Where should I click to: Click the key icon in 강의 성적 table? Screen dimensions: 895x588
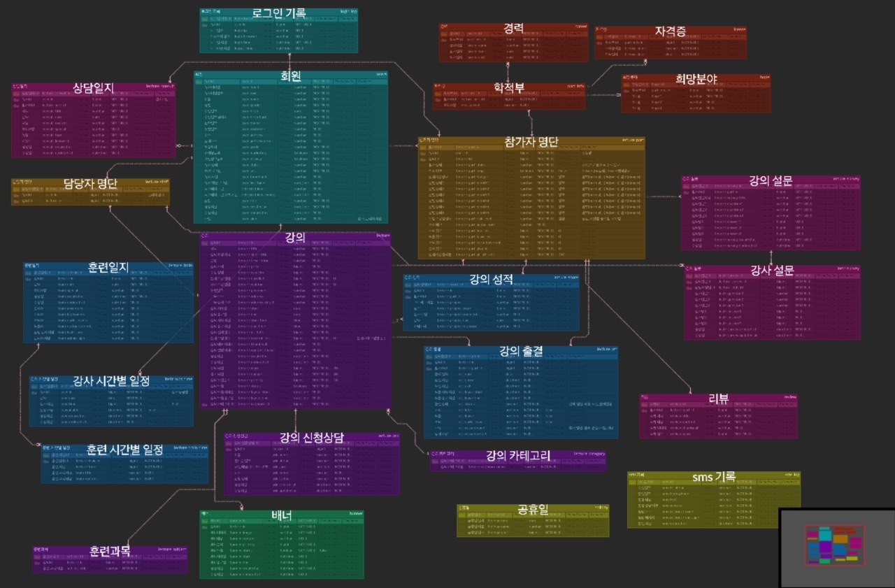tap(408, 286)
